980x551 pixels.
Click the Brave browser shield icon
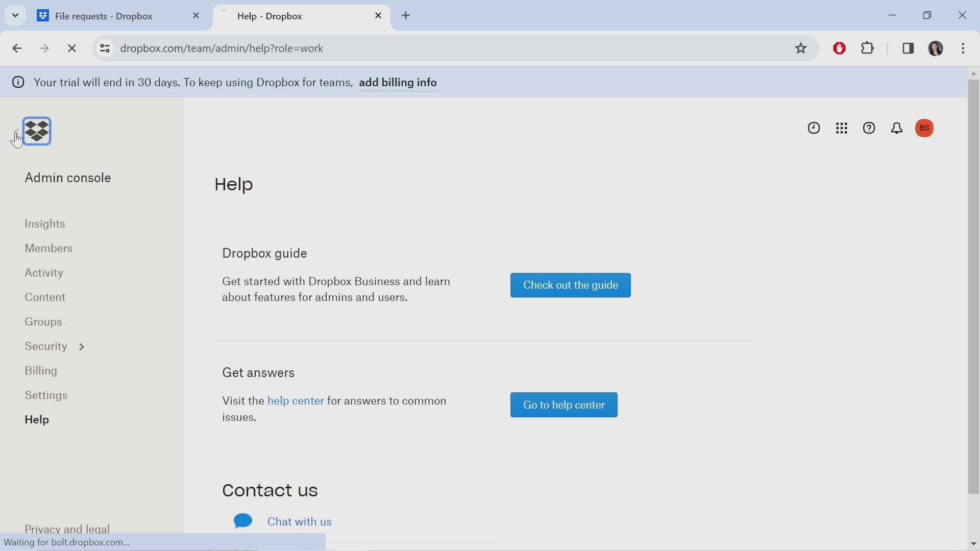point(839,47)
